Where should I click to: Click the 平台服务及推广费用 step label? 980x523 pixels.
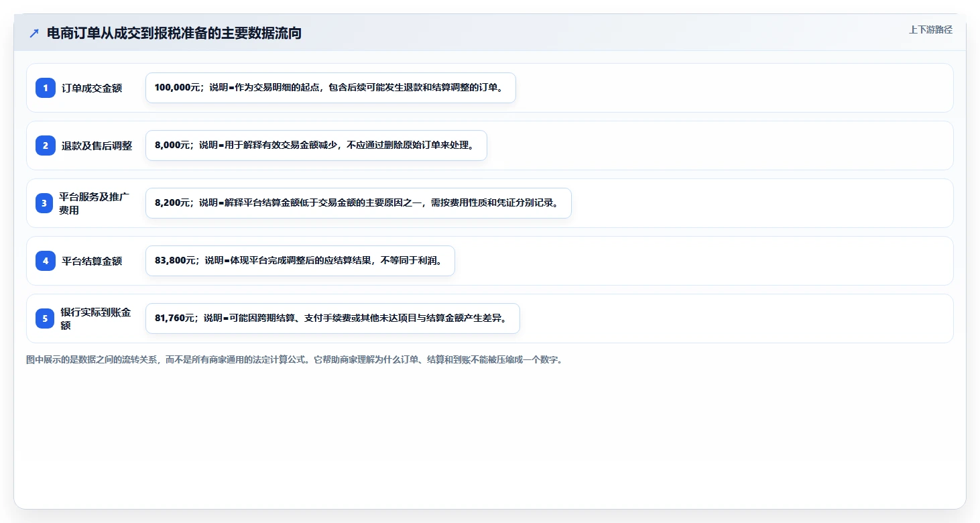pyautogui.click(x=95, y=203)
